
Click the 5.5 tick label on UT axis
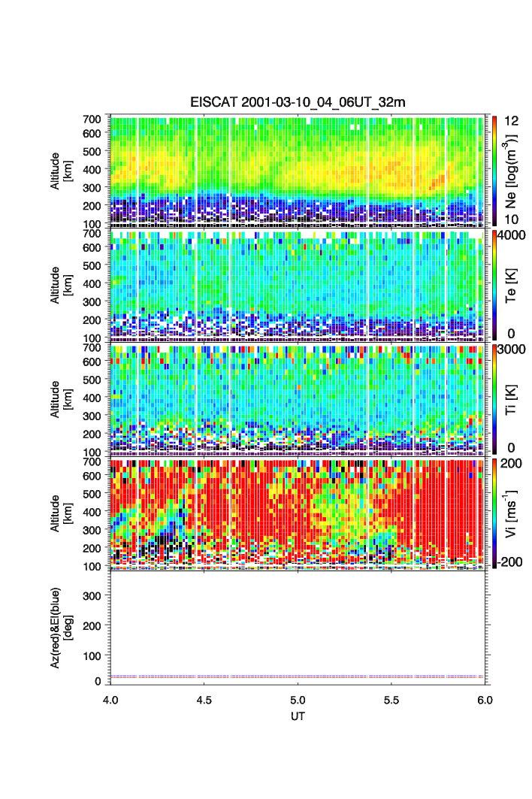pos(391,699)
